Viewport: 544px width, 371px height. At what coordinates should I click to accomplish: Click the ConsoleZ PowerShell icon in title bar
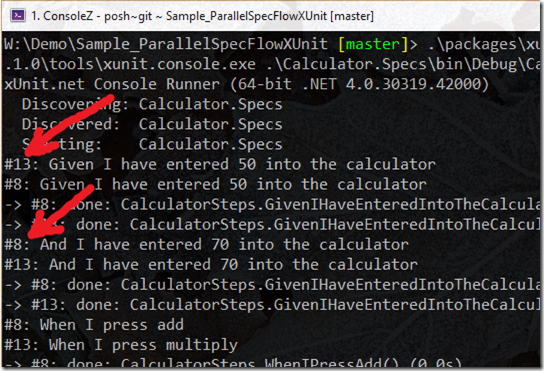click(x=18, y=15)
